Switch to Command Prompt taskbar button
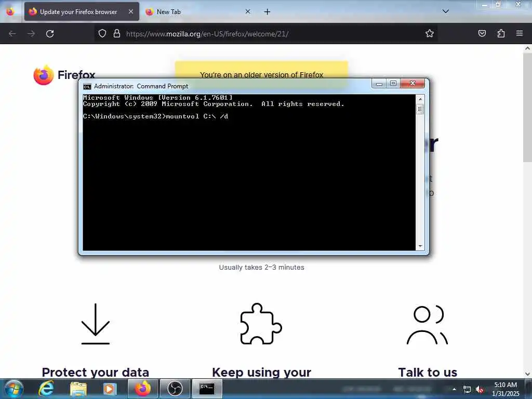 tap(207, 389)
